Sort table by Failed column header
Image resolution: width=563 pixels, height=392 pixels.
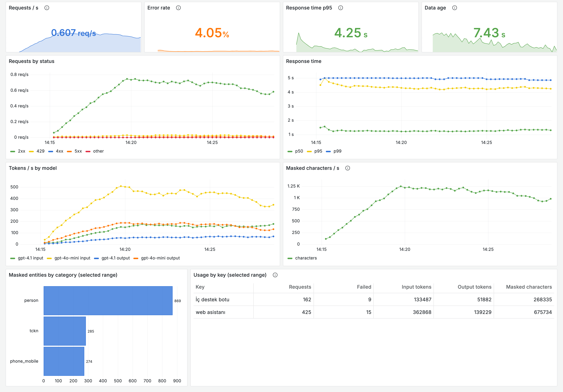pyautogui.click(x=364, y=287)
